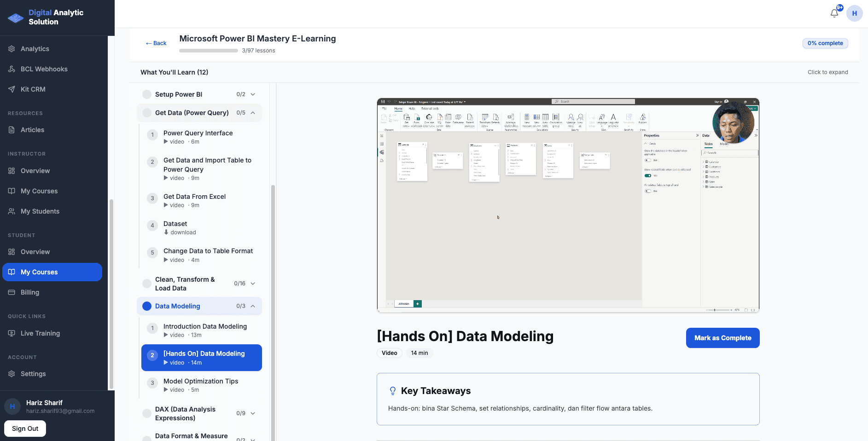Open lesson Introduction Data Modeling
Image resolution: width=868 pixels, height=441 pixels.
click(201, 331)
